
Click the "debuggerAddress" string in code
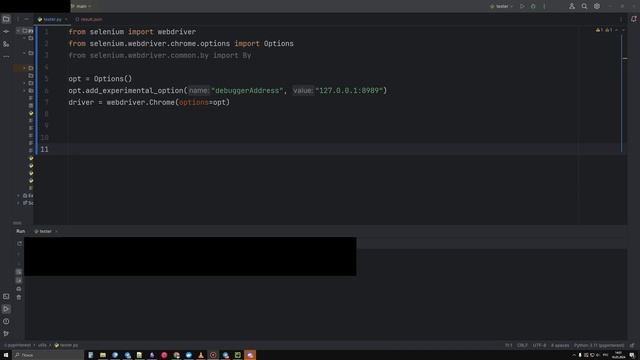[x=247, y=91]
